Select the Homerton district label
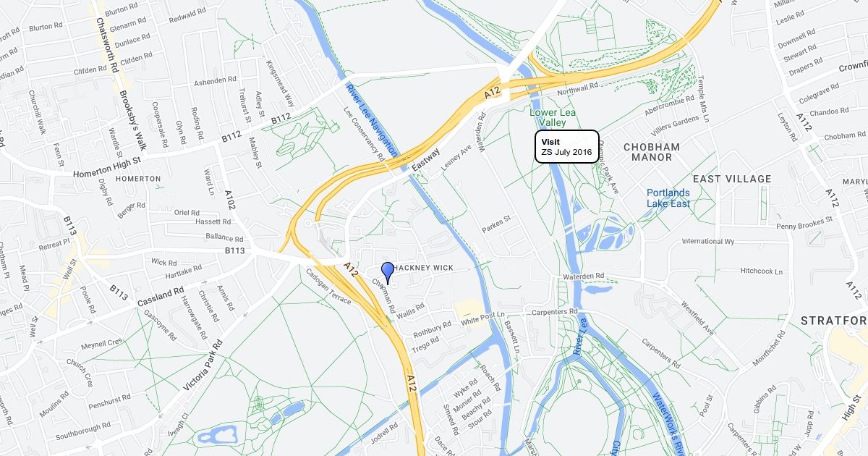Screen dimensions: 868x456 [138, 178]
